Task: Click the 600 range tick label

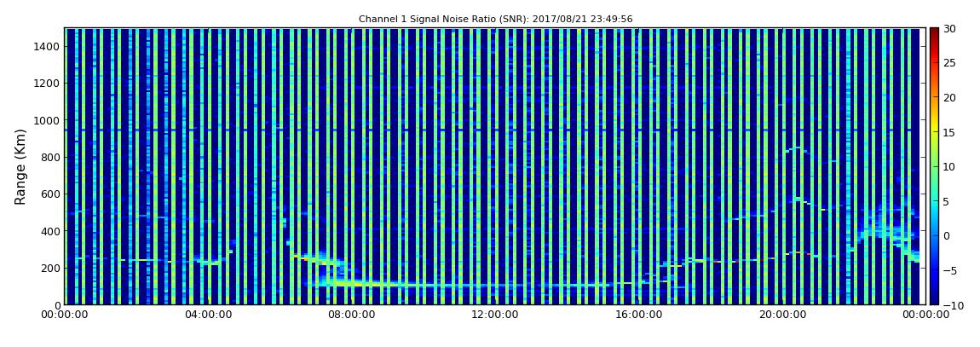Action: click(49, 194)
